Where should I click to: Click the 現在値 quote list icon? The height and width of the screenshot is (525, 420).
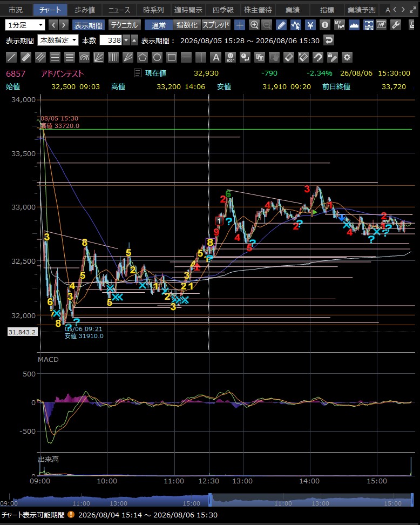tap(138, 73)
